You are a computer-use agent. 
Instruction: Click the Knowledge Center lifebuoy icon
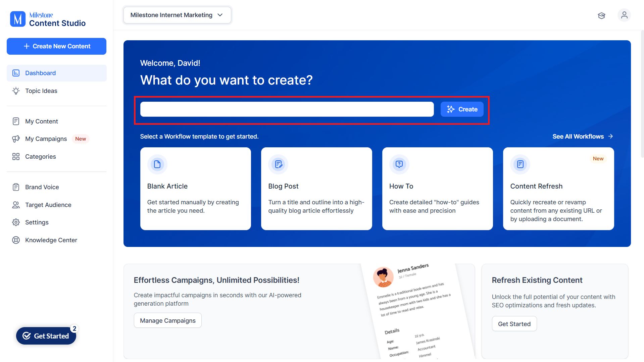click(x=16, y=240)
